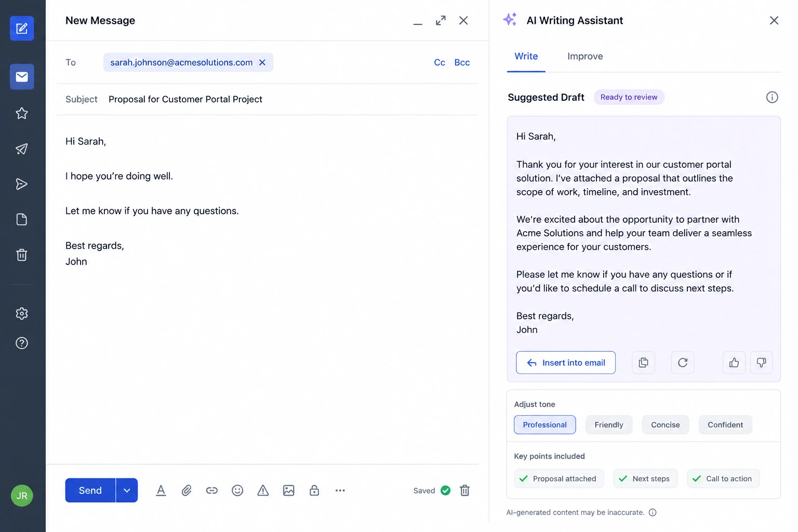Open the Starred messages star icon
Screen dimensions: 798x532
22,113
